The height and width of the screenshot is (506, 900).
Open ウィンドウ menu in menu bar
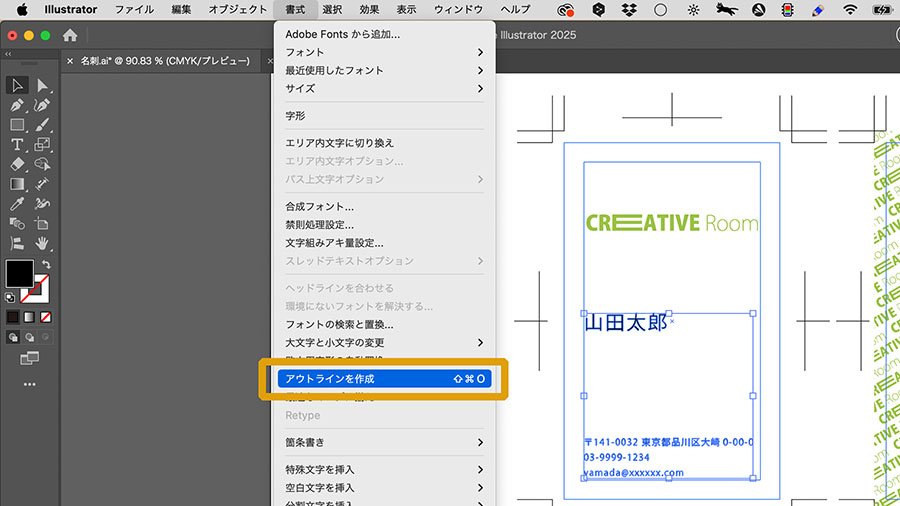click(459, 10)
